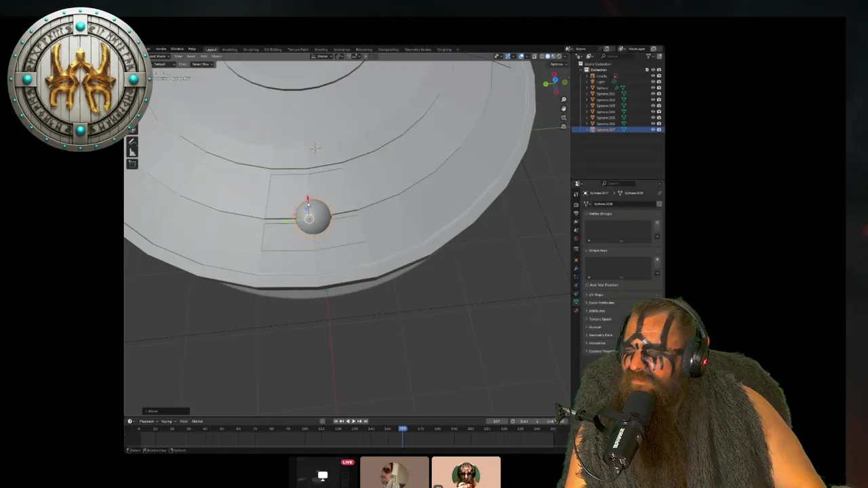Collapse the Shape Keys panel
This screenshot has height=488, width=868.
coord(597,251)
